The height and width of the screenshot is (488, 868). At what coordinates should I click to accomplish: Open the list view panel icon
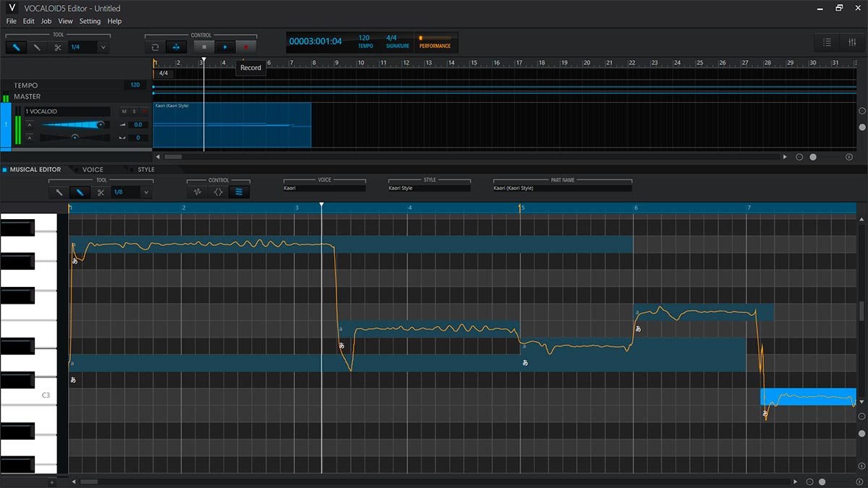827,43
